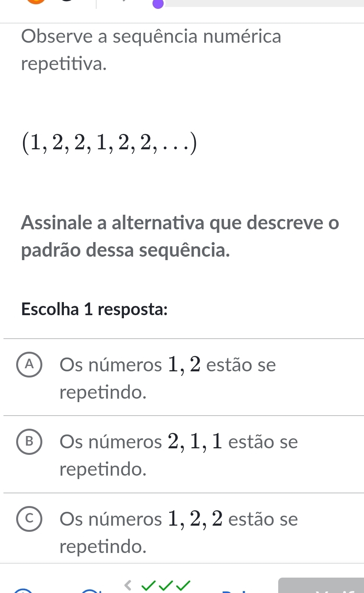Image resolution: width=364 pixels, height=593 pixels.
Task: Click the orange icon at top left
Action: [35, 1]
